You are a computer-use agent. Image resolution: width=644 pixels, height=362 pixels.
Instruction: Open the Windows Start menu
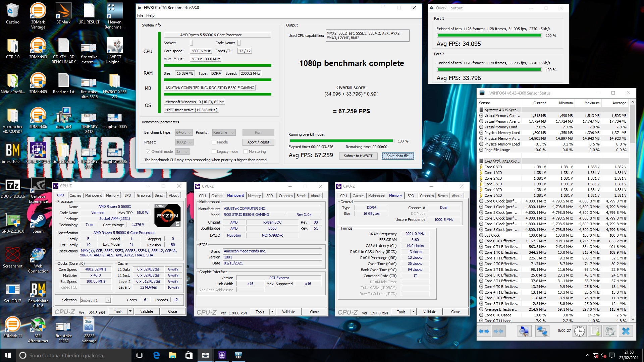coord(8,355)
